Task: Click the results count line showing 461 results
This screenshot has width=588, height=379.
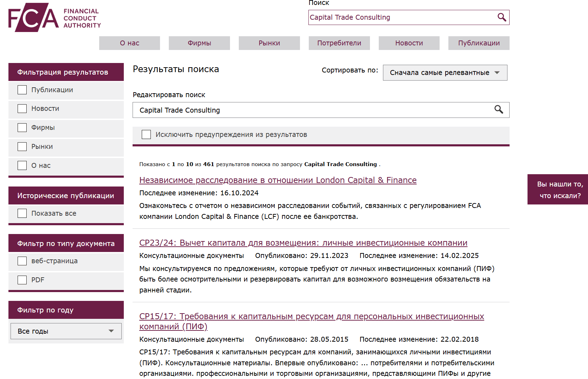Action: click(260, 164)
